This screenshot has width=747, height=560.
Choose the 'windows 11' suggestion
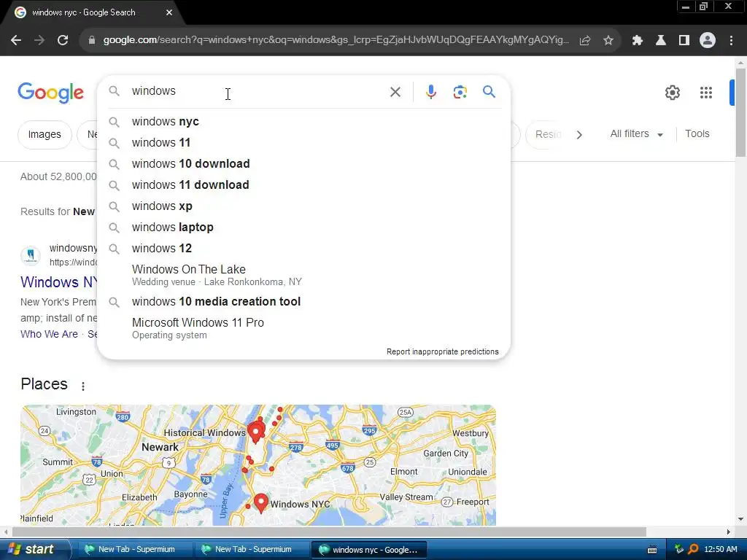(x=303, y=142)
